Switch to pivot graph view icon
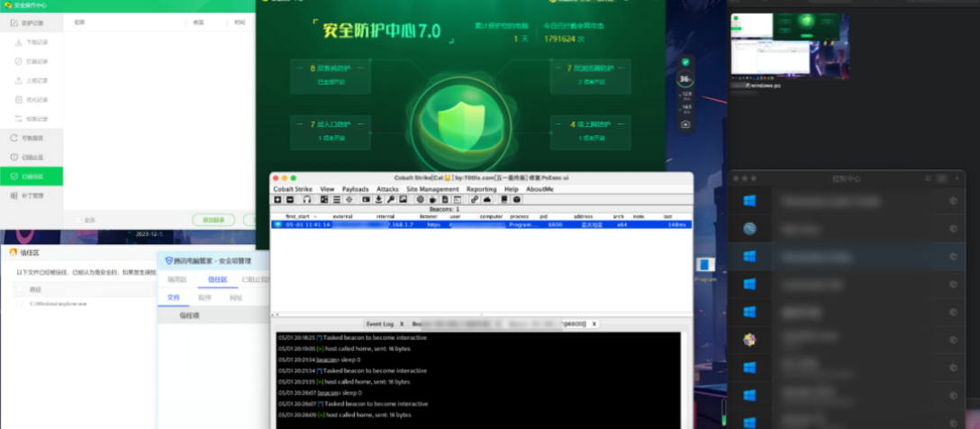This screenshot has width=980, height=429. [324, 199]
